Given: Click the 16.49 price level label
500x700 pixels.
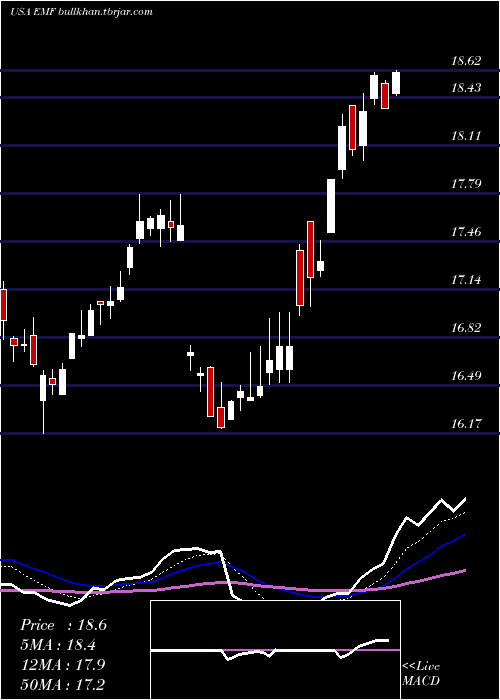Looking at the screenshot, I should point(466,375).
